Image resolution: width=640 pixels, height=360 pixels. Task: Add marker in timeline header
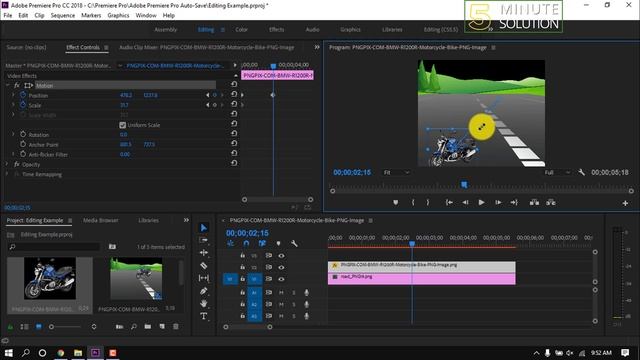tap(278, 243)
